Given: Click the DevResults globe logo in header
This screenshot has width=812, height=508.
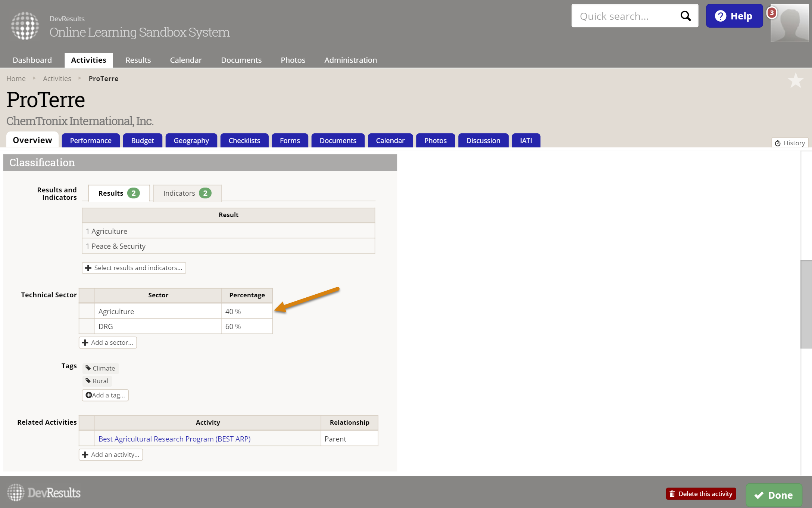Looking at the screenshot, I should (x=25, y=26).
